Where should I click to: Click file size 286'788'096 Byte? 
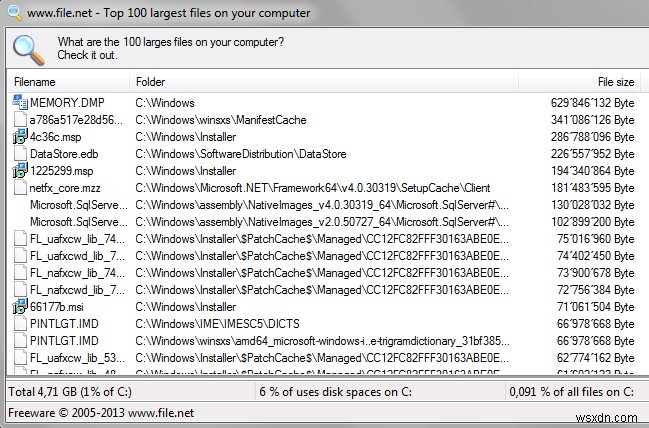click(x=592, y=137)
